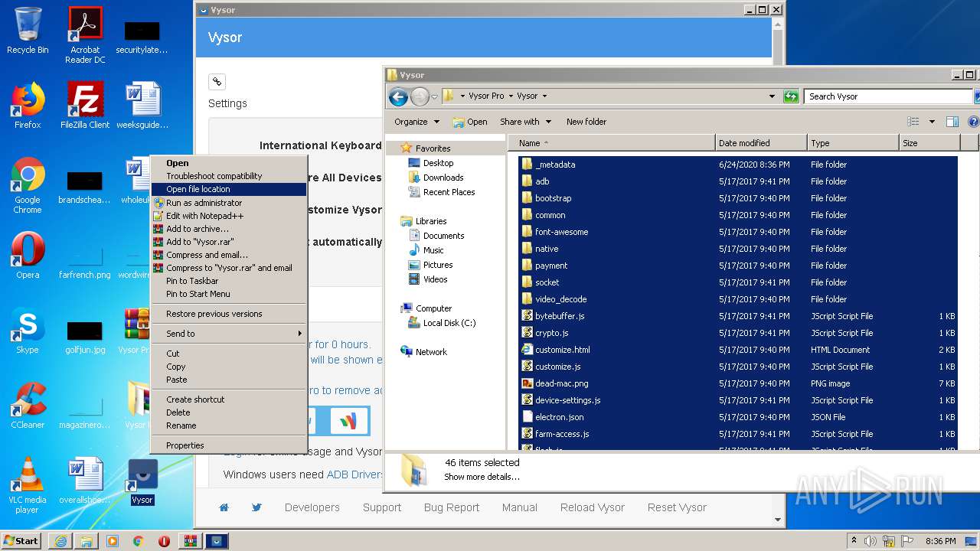Go back in the Explorer window
The image size is (980, 551).
pyautogui.click(x=398, y=96)
